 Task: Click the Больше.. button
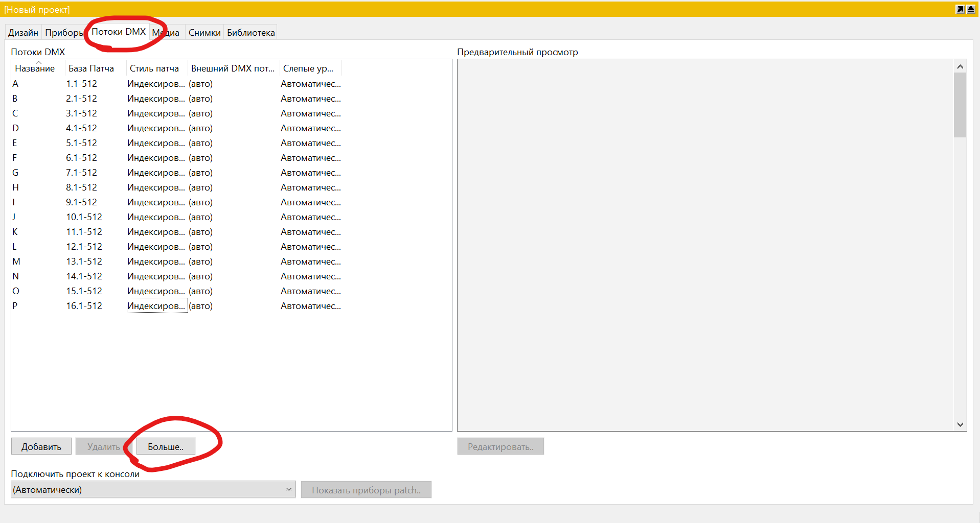[166, 447]
